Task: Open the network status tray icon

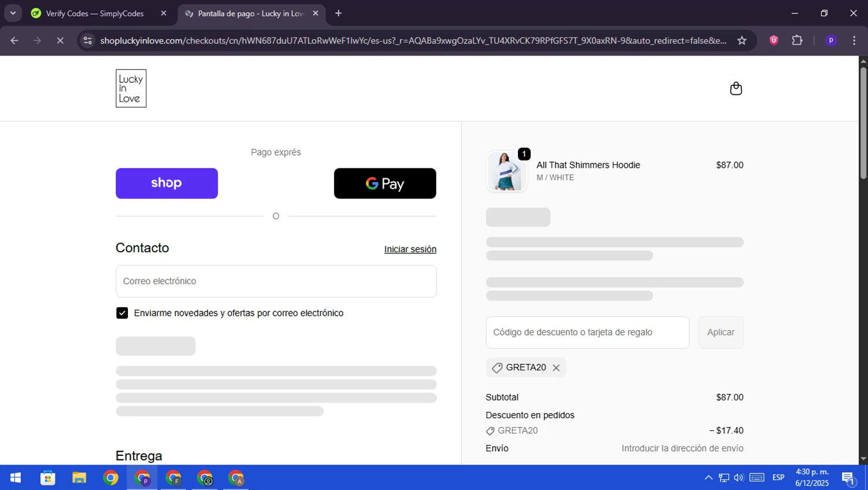Action: point(724,478)
